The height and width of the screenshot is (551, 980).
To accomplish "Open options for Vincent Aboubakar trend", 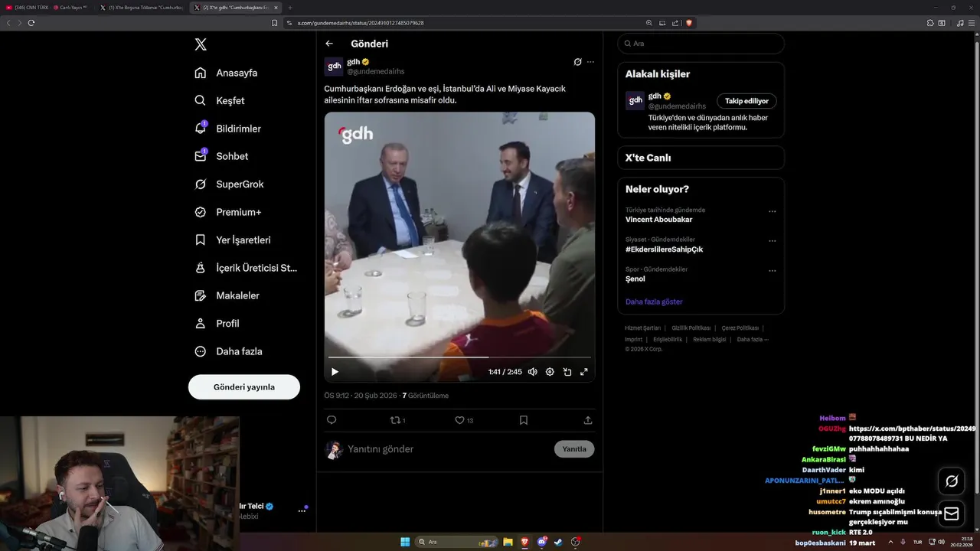I will point(772,211).
